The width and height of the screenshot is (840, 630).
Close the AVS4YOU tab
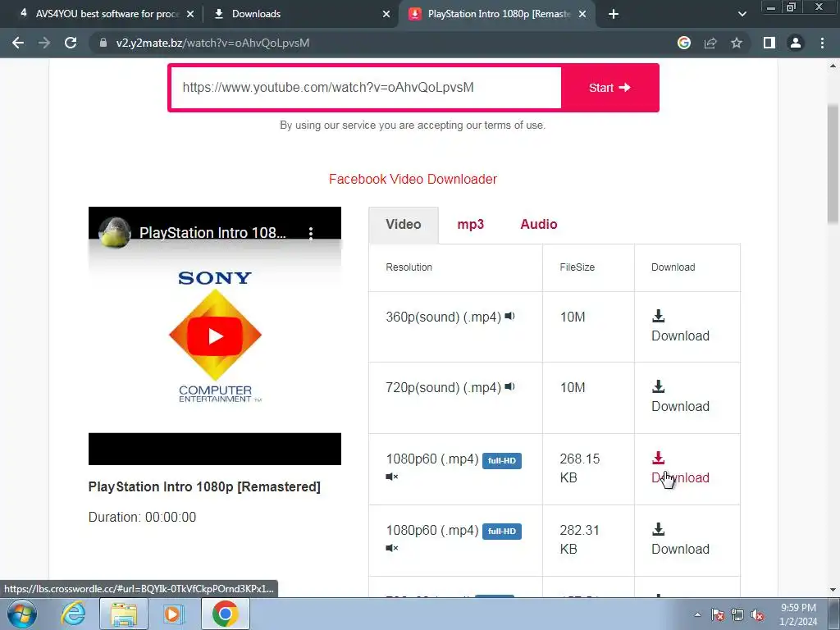point(190,15)
